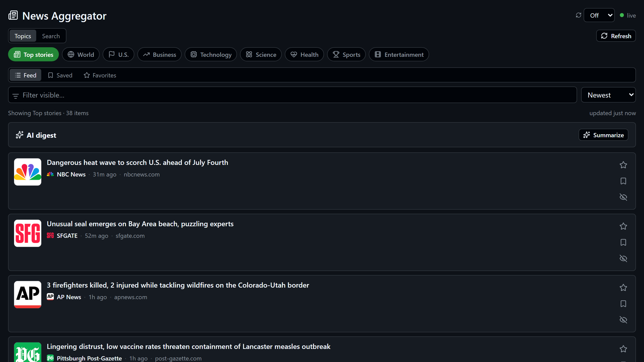
Task: Open the Lingering distrust measles headline
Action: [x=188, y=346]
